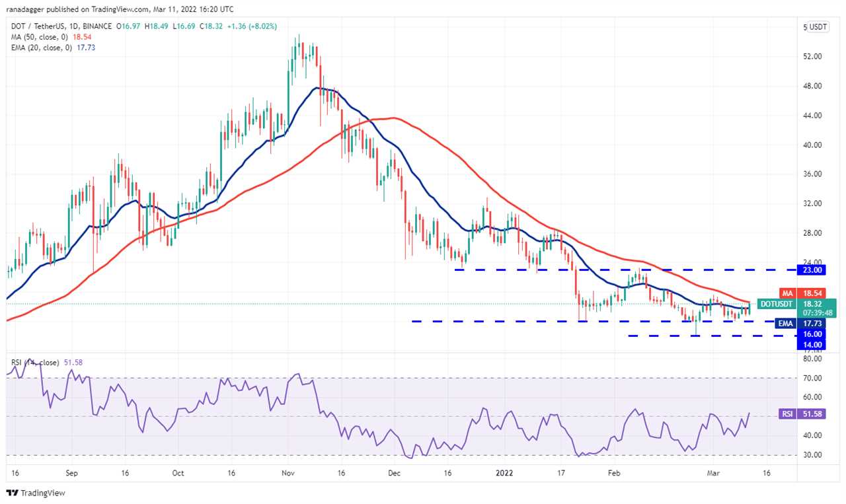Click the purple RSI 51.58 axis label
846x504 pixels.
802,415
